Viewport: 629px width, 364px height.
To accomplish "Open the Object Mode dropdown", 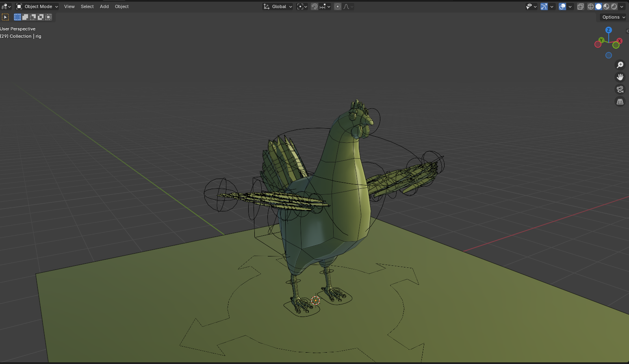I will 37,6.
